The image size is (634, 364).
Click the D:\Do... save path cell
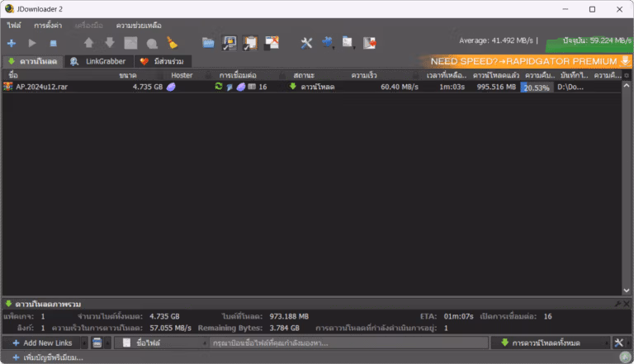(x=570, y=87)
